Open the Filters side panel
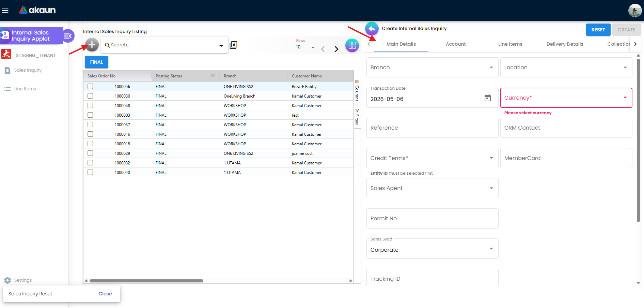The width and height of the screenshot is (644, 308). click(x=357, y=117)
